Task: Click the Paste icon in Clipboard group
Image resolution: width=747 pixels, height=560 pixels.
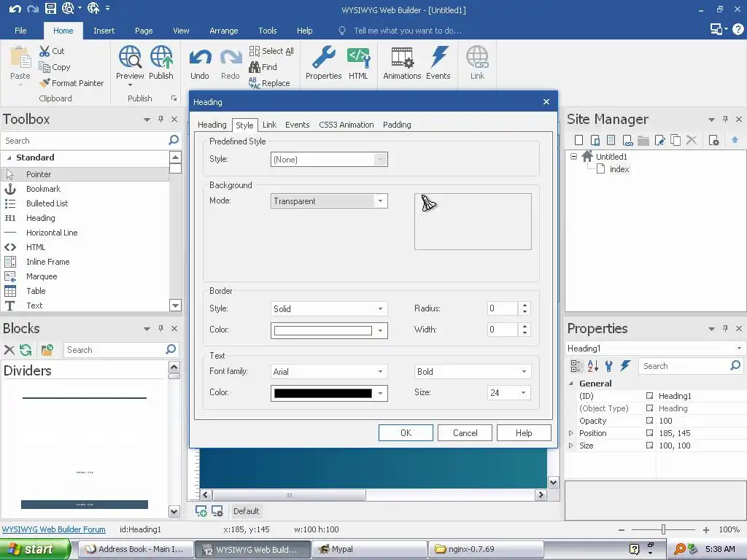Action: 20,58
